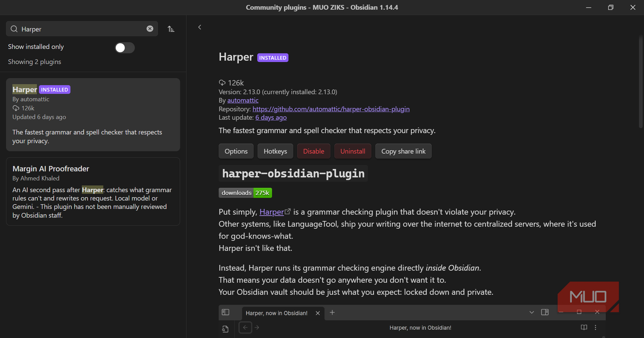Click the back arrow in preview navigation
644x338 pixels.
tap(245, 327)
